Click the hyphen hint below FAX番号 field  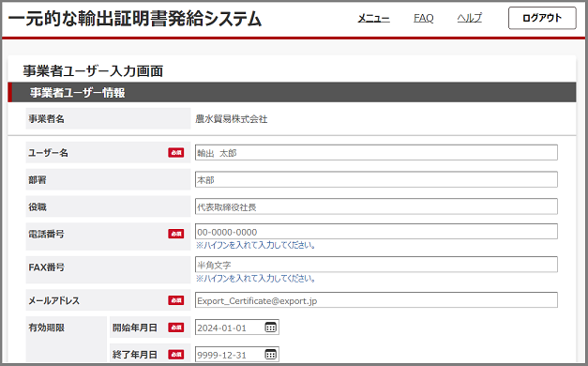(255, 279)
